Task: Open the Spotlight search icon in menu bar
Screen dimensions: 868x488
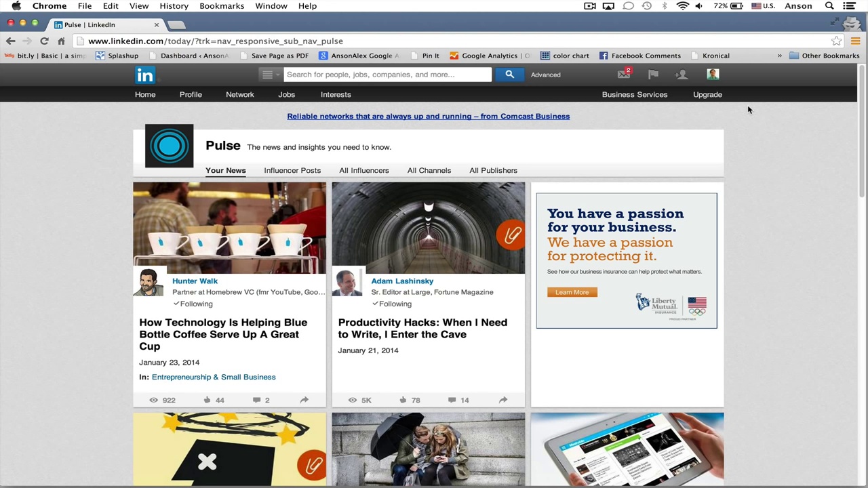Action: (829, 6)
